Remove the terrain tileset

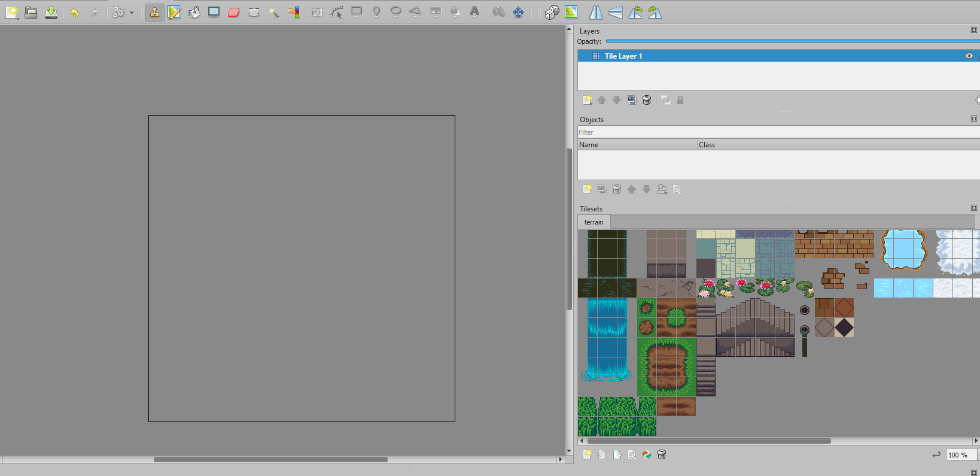pyautogui.click(x=662, y=454)
